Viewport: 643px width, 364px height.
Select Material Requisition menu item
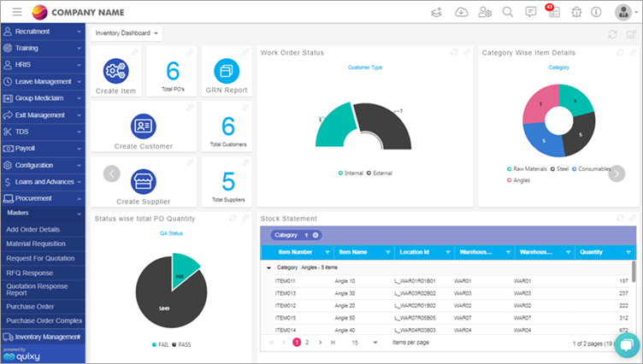coord(36,244)
